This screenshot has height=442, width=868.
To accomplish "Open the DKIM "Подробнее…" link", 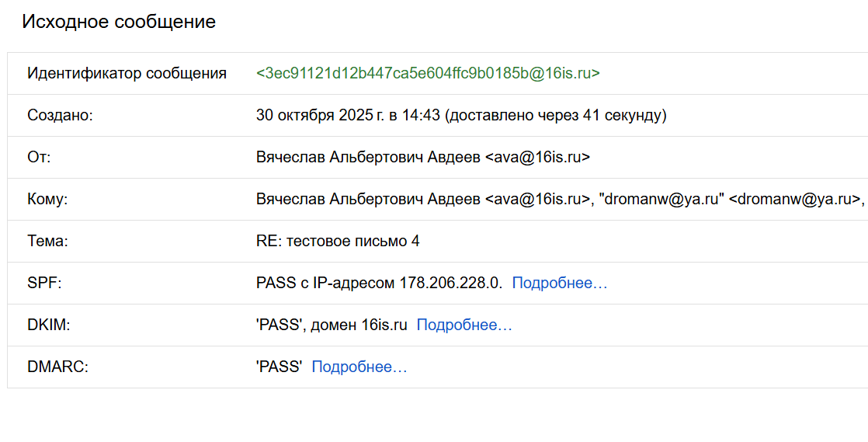I will (x=464, y=325).
